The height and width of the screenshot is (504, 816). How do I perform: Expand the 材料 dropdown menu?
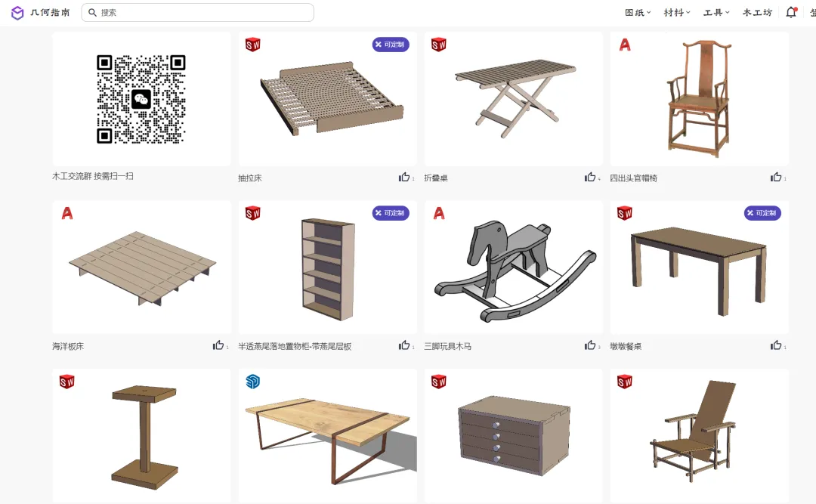click(677, 13)
